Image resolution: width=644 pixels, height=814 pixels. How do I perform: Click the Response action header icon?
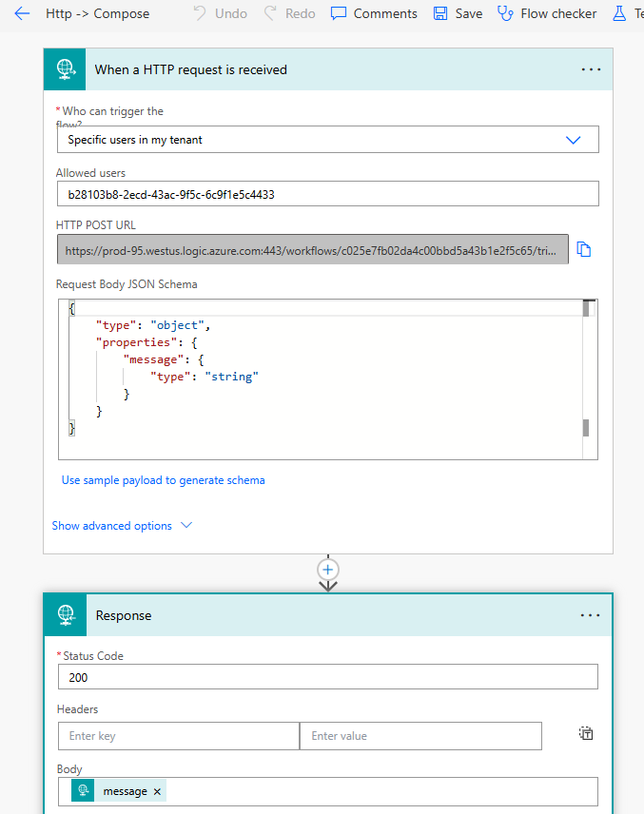tap(64, 614)
